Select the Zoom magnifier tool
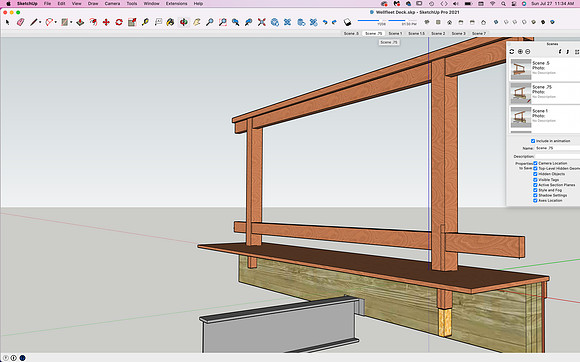This screenshot has height=362, width=580. click(210, 23)
